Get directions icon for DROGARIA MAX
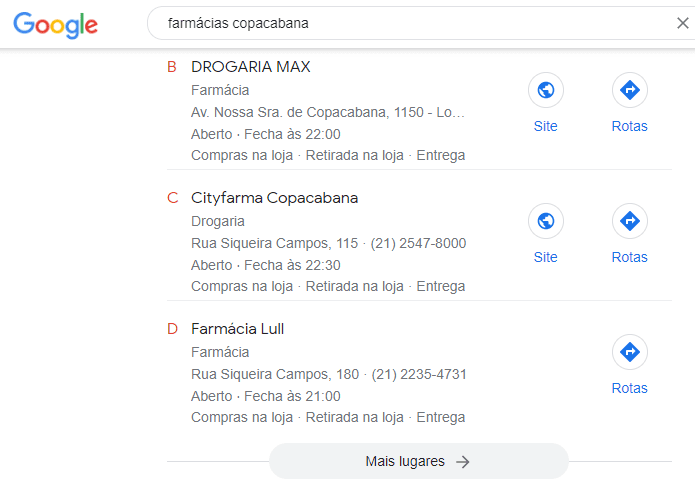Viewport: 695px width, 494px height. point(629,90)
